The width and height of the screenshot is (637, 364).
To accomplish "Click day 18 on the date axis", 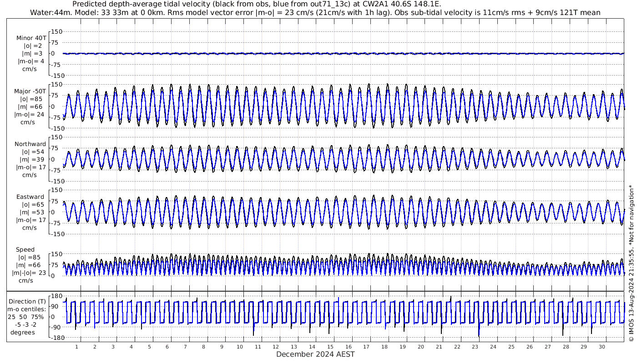I will (384, 347).
